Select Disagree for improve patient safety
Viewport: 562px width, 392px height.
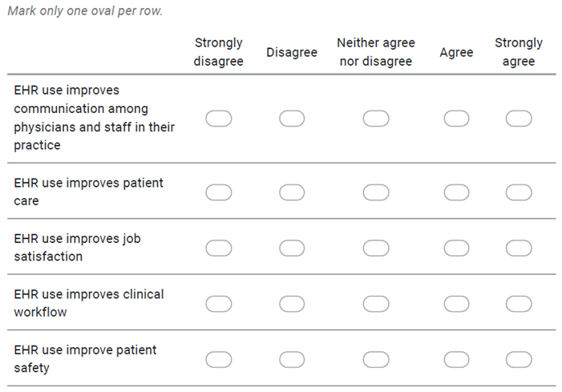click(x=292, y=359)
